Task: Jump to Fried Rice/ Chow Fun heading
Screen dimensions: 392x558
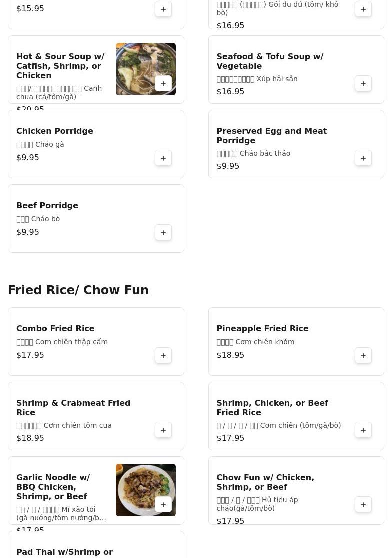Action: pyautogui.click(x=78, y=290)
